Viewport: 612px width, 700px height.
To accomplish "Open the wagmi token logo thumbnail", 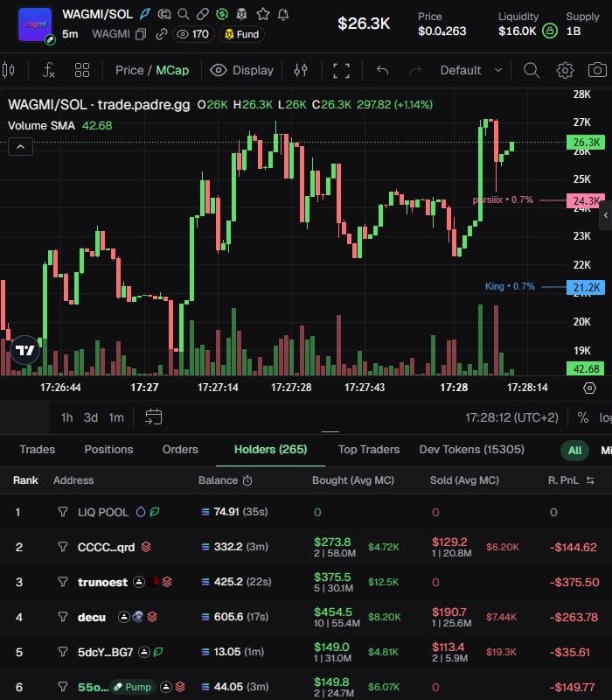I will [x=35, y=24].
